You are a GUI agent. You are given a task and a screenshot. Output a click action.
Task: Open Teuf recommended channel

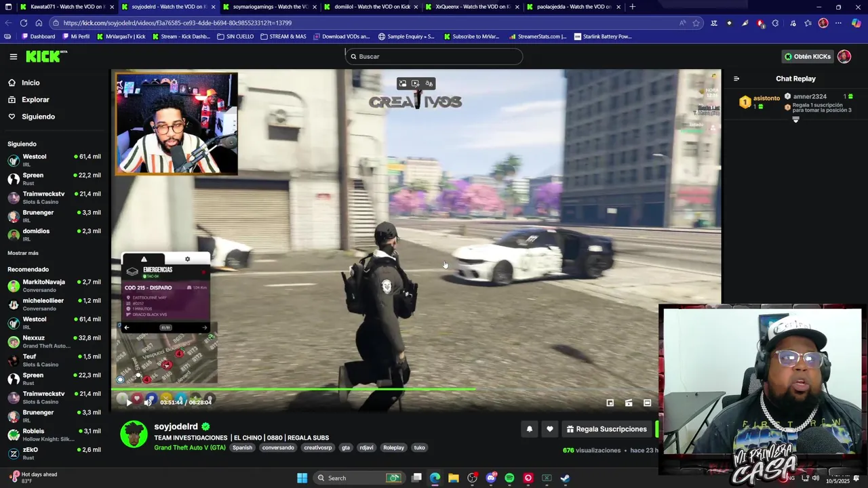click(54, 360)
